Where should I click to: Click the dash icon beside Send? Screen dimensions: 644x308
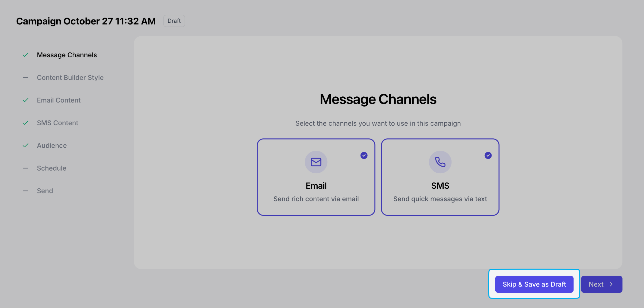coord(25,191)
